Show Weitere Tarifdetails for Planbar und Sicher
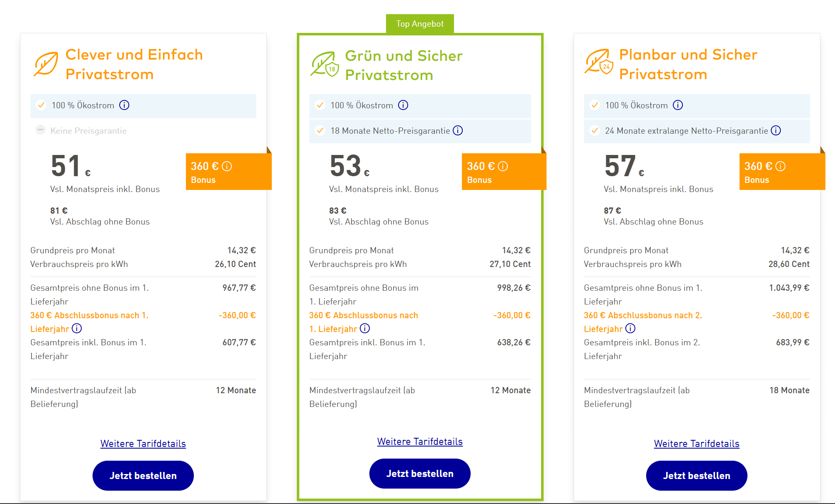The image size is (835, 504). coord(697,444)
